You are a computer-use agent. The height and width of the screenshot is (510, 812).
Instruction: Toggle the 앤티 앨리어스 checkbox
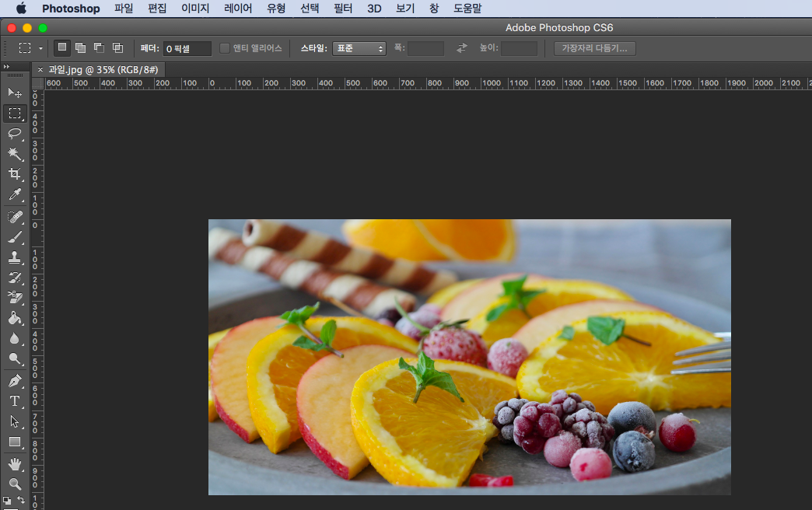coord(225,48)
